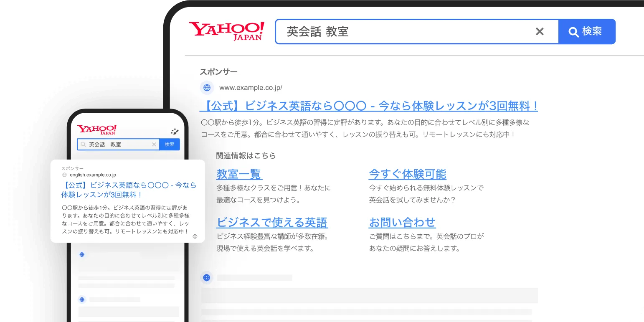Open the お問い合わせ sitelink

tap(403, 223)
